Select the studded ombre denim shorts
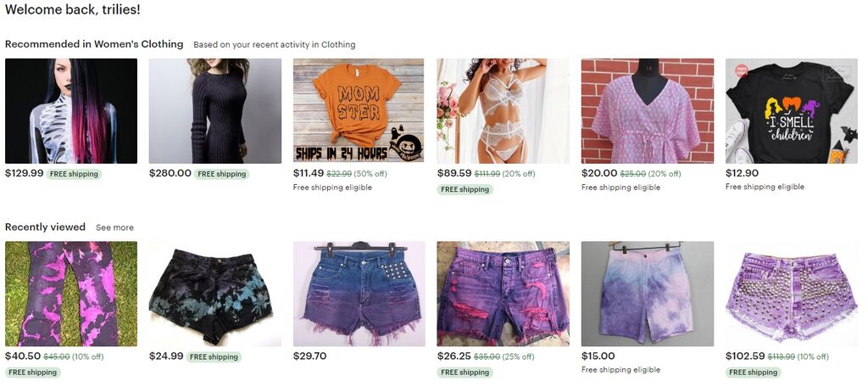Screen dimensions: 868x387 click(359, 294)
